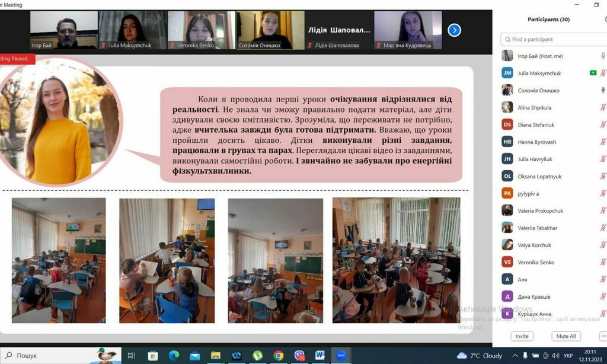Viewport: 607px width, 364px height.
Task: Open Google Chrome from the taskbar
Action: click(278, 356)
